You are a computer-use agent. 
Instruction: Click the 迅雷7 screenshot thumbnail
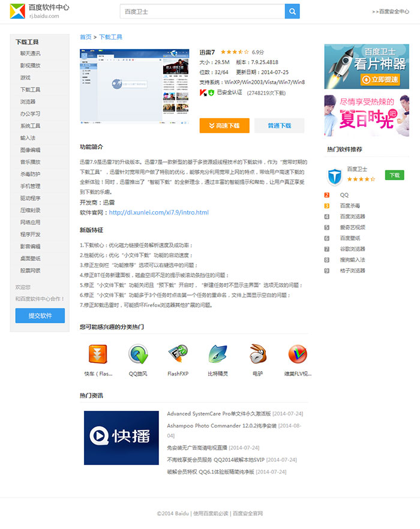[134, 86]
